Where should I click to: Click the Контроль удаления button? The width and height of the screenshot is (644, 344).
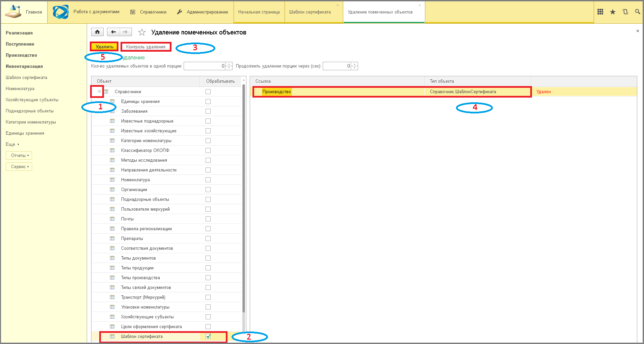point(146,47)
